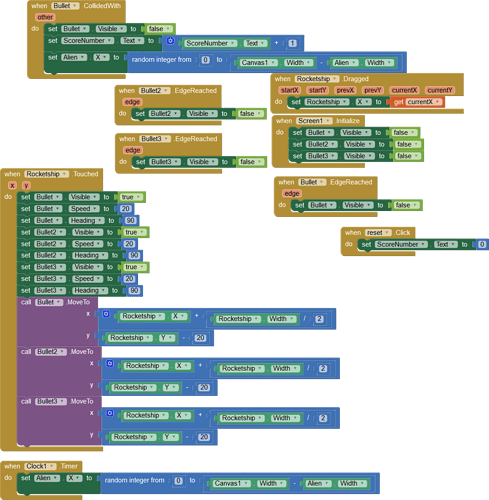
Task: Open Visible dropdown in Bullet3.EdgeReached set block
Action: (202, 162)
